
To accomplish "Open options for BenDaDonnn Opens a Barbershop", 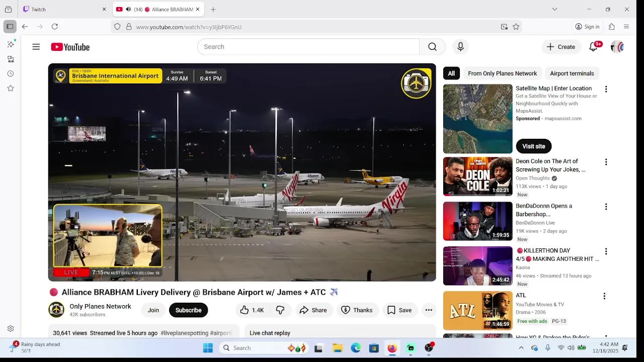I will (x=606, y=207).
